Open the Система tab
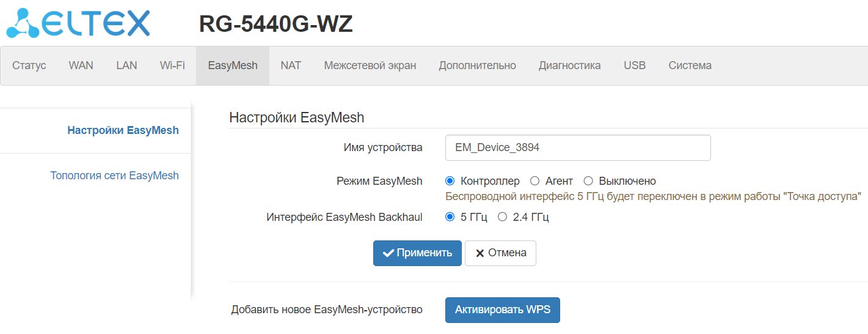The height and width of the screenshot is (334, 868). [x=690, y=65]
